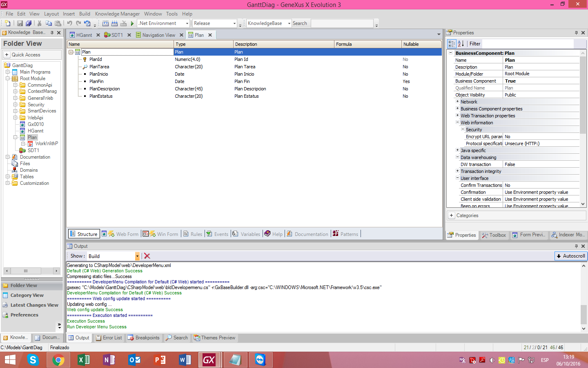588x368 pixels.
Task: Open the Build menu
Action: (x=85, y=13)
